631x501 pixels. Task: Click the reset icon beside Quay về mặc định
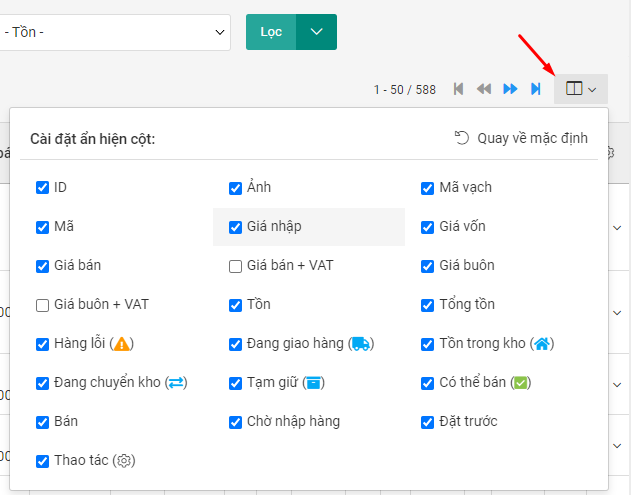point(462,138)
